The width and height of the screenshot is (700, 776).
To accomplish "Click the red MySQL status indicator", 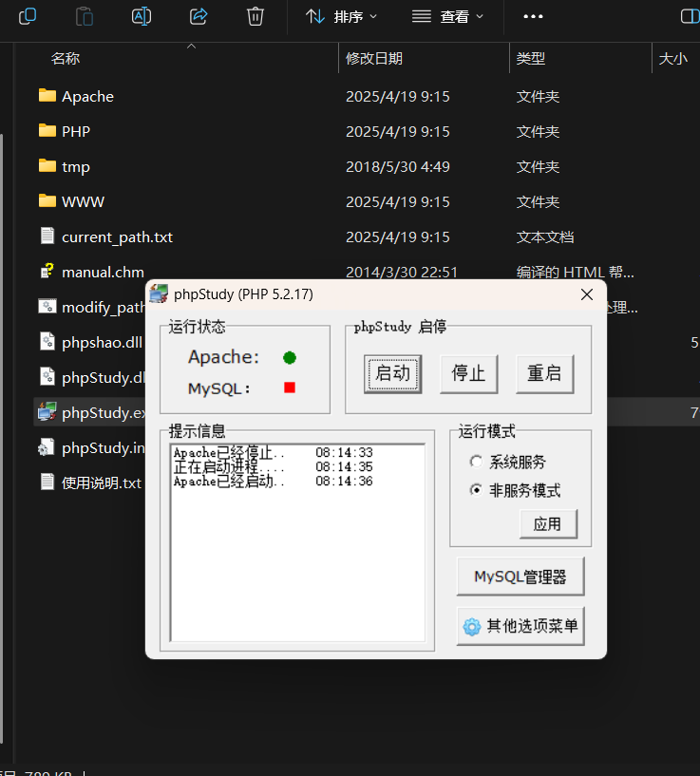I will pyautogui.click(x=290, y=388).
